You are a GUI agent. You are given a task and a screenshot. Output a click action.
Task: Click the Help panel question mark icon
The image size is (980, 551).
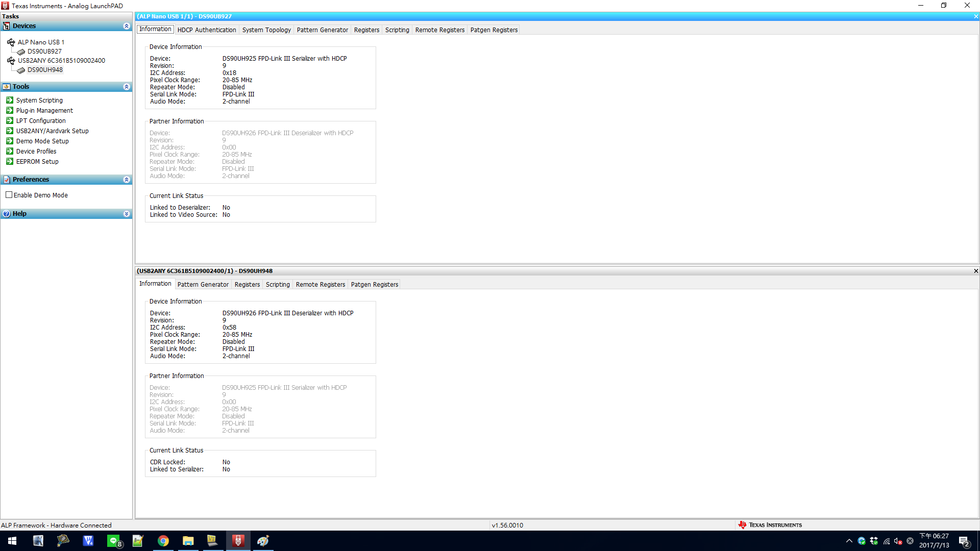(6, 214)
